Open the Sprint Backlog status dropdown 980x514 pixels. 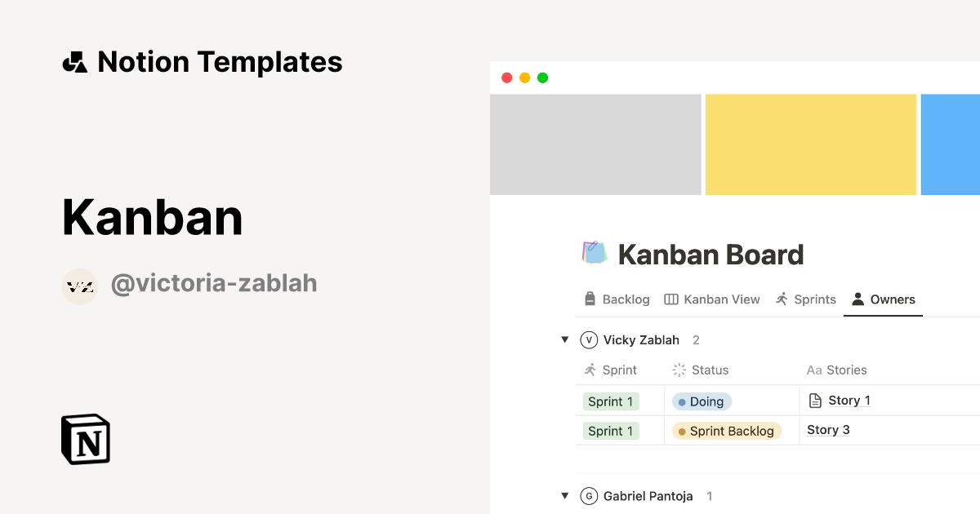point(727,431)
